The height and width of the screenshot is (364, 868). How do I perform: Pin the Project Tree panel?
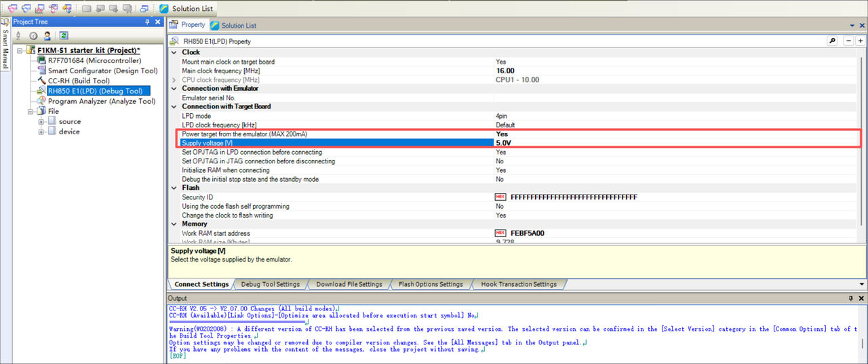click(x=148, y=22)
